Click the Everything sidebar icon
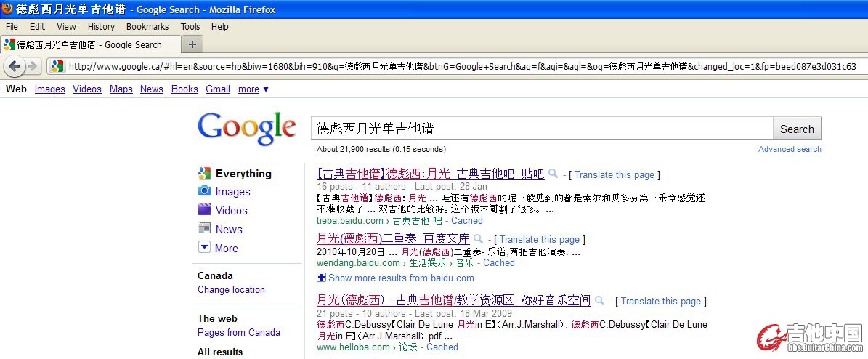This screenshot has width=868, height=359. 204,174
